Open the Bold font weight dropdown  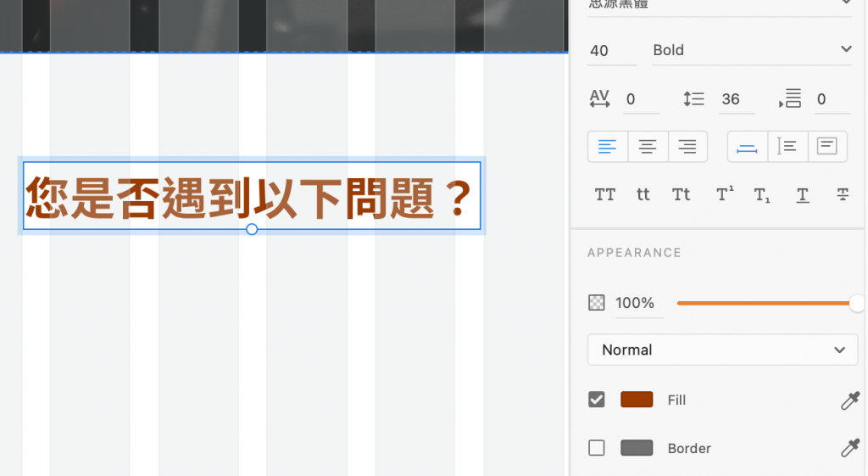[752, 50]
